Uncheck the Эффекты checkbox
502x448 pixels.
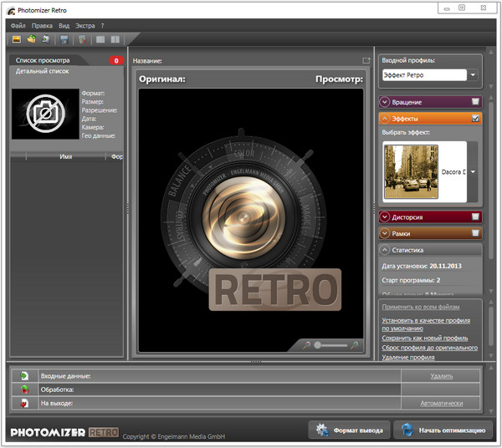[475, 119]
